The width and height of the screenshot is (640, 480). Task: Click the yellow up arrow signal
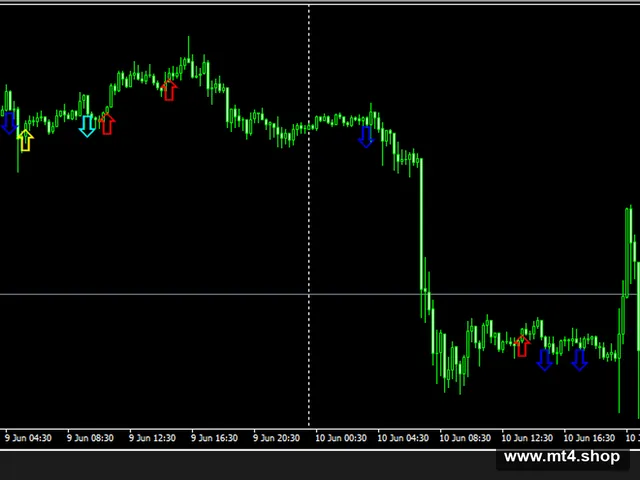(25, 140)
